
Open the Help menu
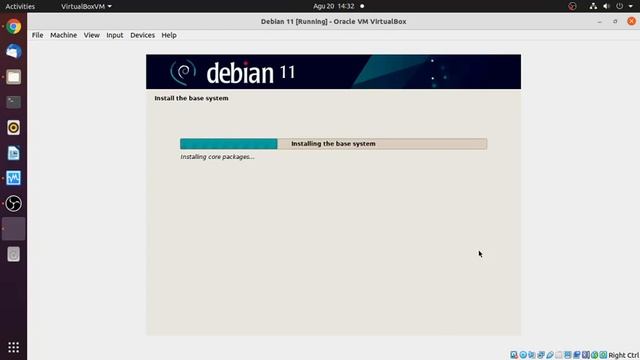169,35
